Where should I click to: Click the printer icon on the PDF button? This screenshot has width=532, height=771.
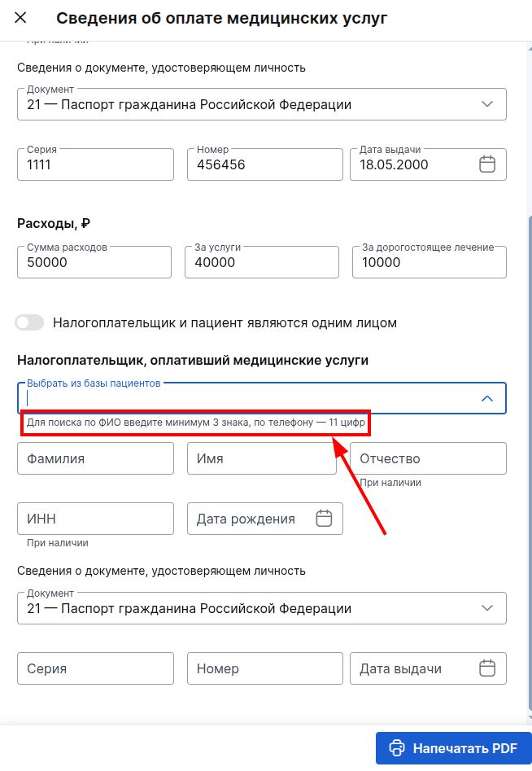pos(396,747)
